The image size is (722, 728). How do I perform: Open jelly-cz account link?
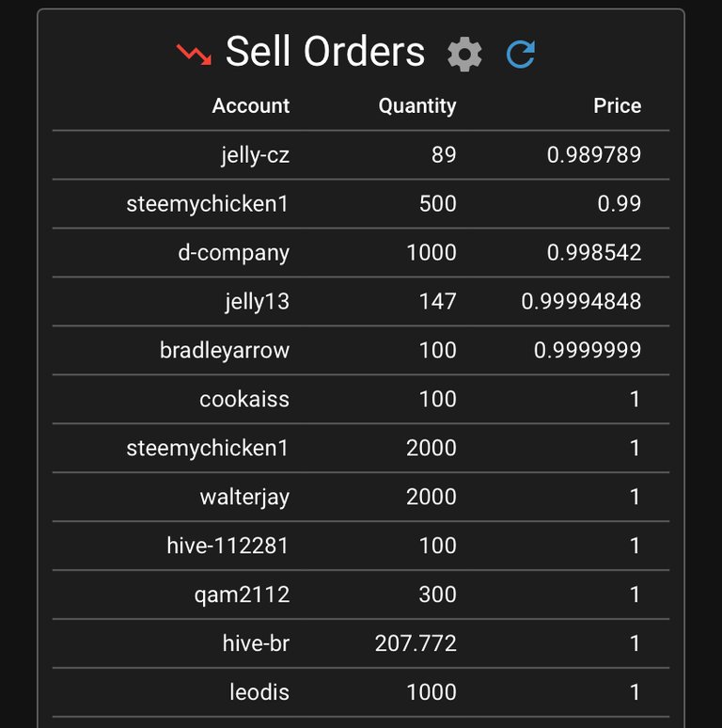tap(255, 155)
